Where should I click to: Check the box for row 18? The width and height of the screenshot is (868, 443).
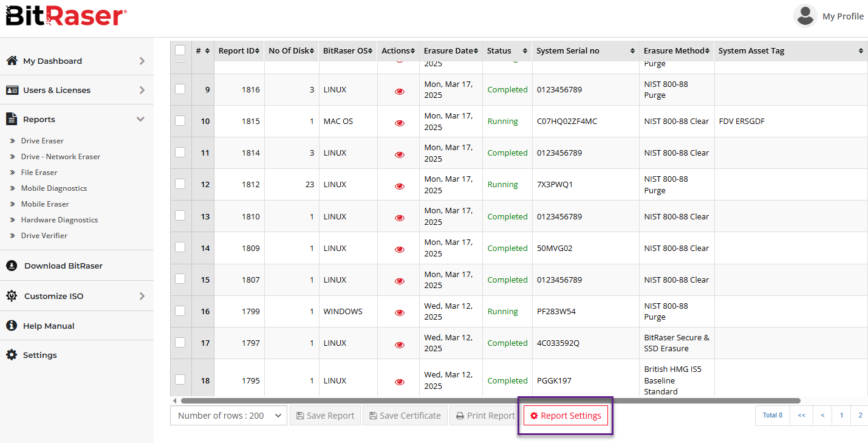(x=180, y=379)
